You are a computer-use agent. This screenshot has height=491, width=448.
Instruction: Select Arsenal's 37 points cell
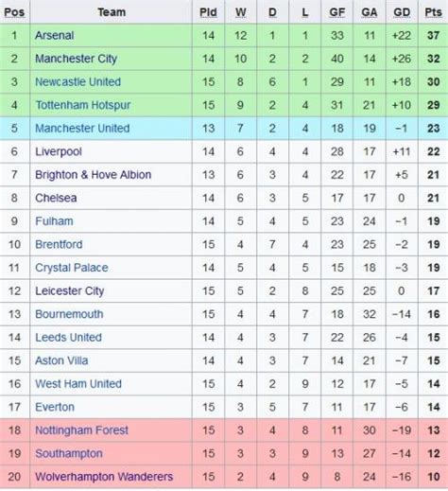click(x=433, y=35)
